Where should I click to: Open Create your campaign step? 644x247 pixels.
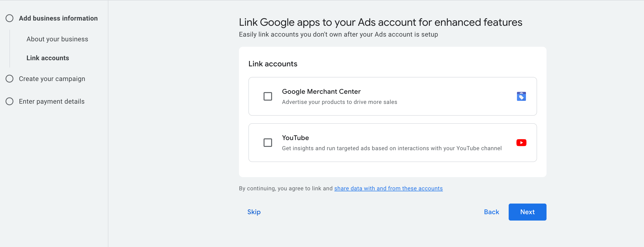point(52,79)
